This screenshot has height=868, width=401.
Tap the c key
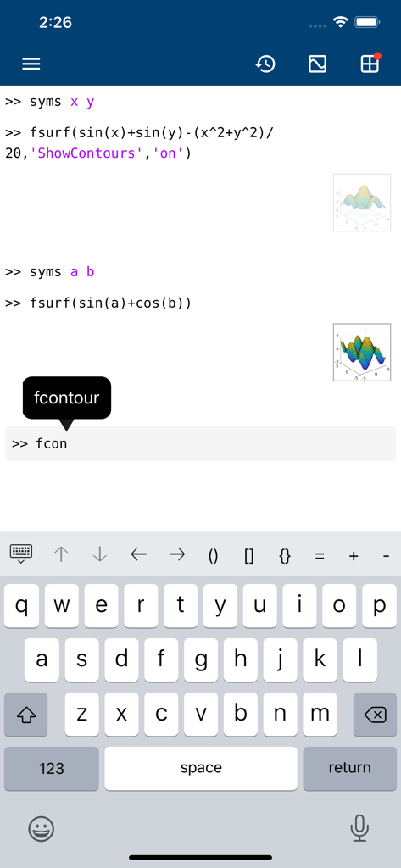161,715
